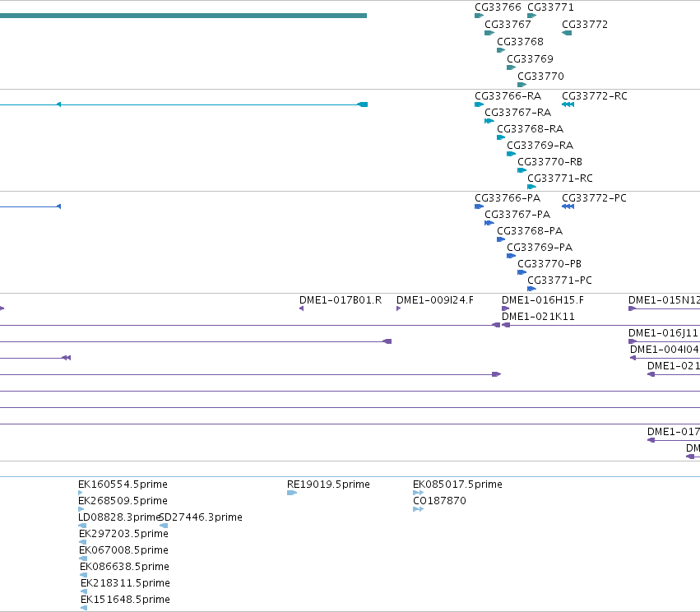The height and width of the screenshot is (612, 700).
Task: Click the DME1-016H15.F arrow glyph
Action: (505, 308)
